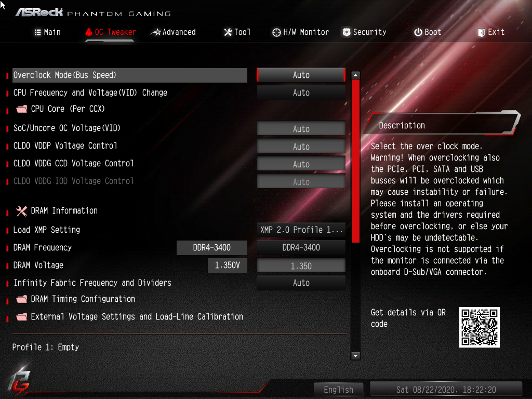
Task: Click the CPU Core (Per CCX) folder icon
Action: [22, 109]
